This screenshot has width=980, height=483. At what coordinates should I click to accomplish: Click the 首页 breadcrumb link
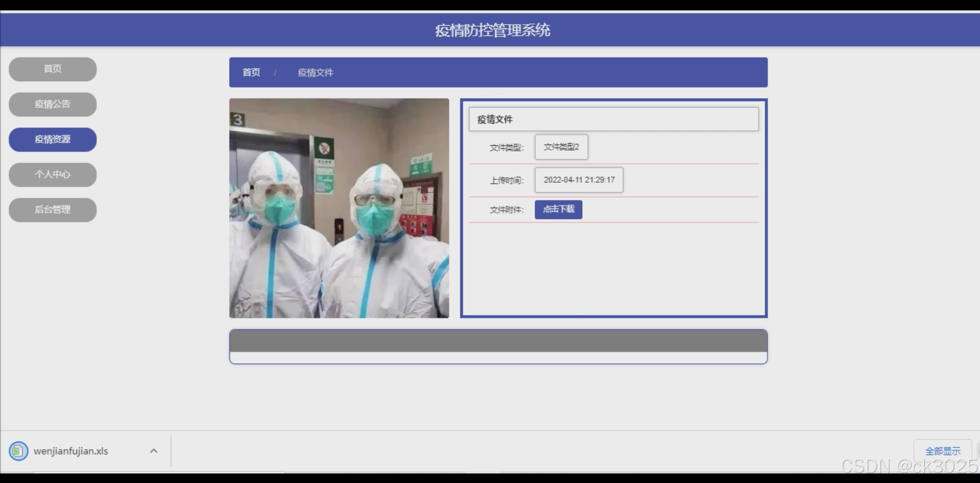pyautogui.click(x=251, y=72)
